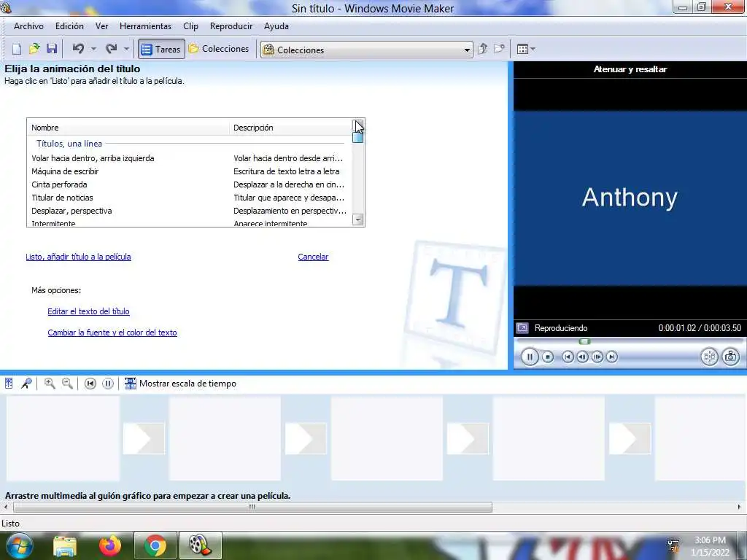Open the Clip menu
Image resolution: width=747 pixels, height=560 pixels.
[x=190, y=26]
